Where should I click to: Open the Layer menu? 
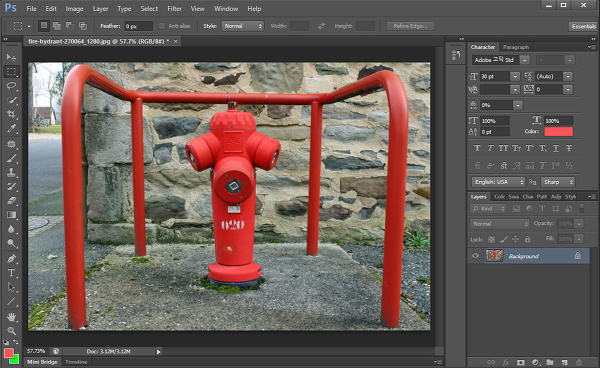(100, 8)
